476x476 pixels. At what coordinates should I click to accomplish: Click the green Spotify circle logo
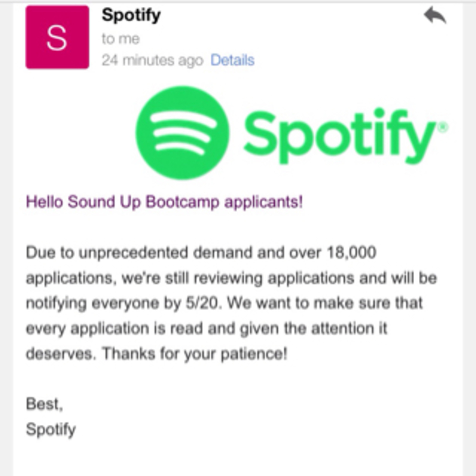click(x=182, y=133)
